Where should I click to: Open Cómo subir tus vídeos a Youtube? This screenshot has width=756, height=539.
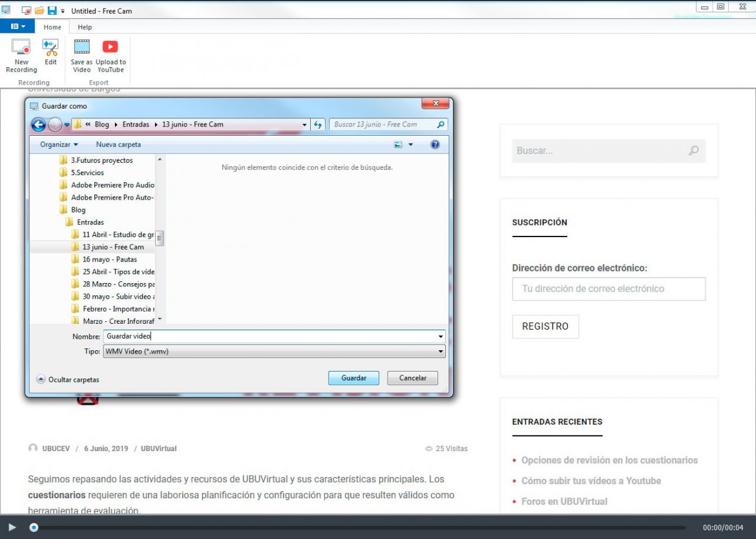click(x=591, y=481)
